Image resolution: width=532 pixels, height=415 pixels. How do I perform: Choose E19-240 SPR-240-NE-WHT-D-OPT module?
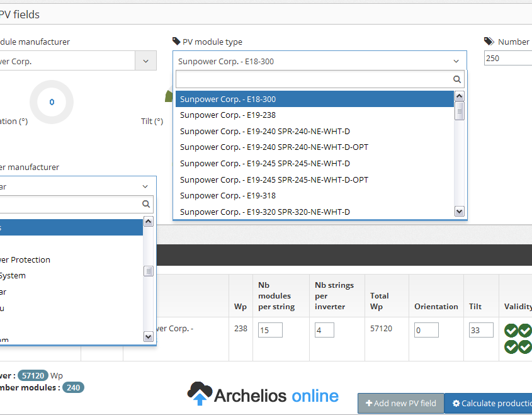tap(315, 147)
